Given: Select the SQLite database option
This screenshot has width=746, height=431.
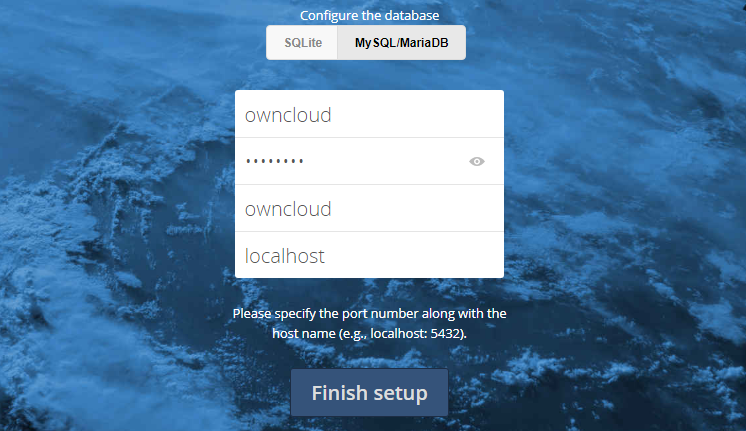Looking at the screenshot, I should [302, 43].
